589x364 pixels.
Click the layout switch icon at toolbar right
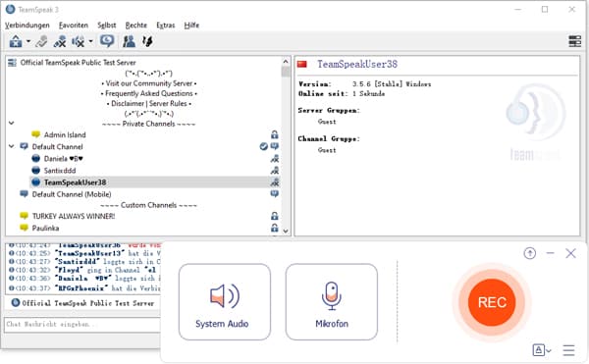(574, 41)
